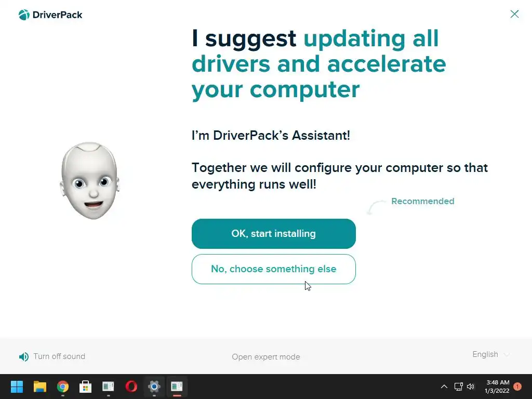Click the language dropdown chevron arrow
Image resolution: width=532 pixels, height=399 pixels.
pos(507,355)
